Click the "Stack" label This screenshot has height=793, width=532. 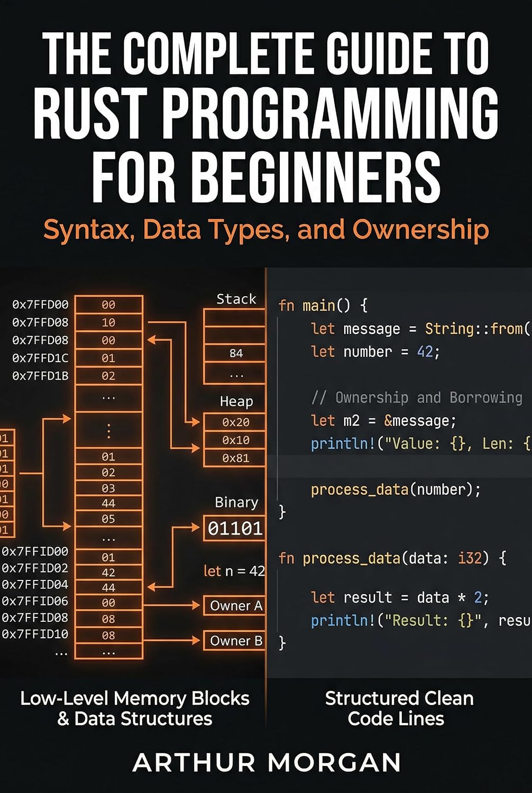click(x=236, y=299)
